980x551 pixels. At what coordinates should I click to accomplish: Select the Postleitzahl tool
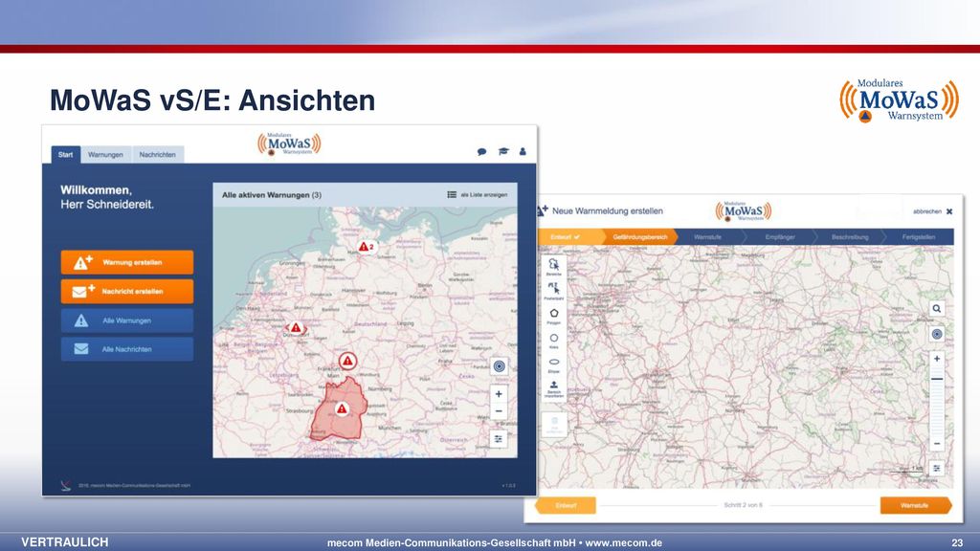click(554, 291)
